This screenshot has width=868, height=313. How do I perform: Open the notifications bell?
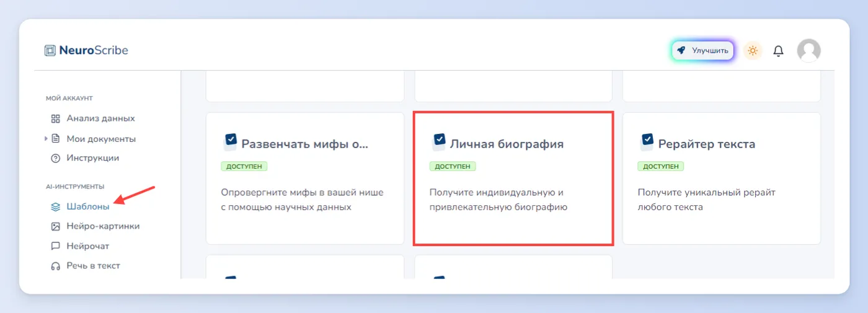point(779,51)
